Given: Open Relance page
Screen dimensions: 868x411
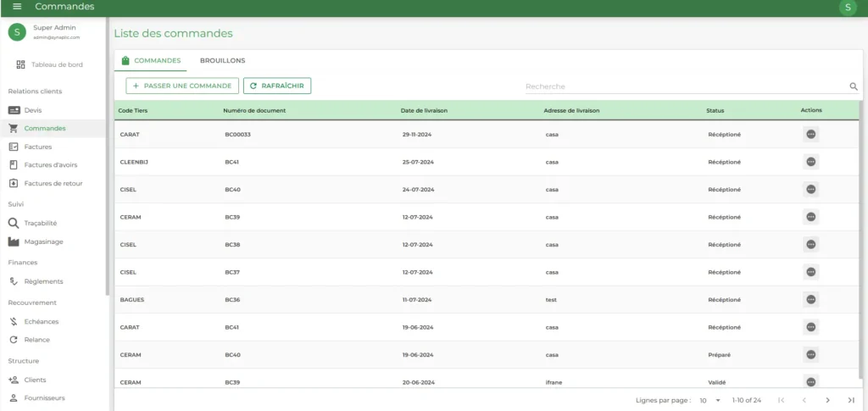Looking at the screenshot, I should tap(53, 340).
